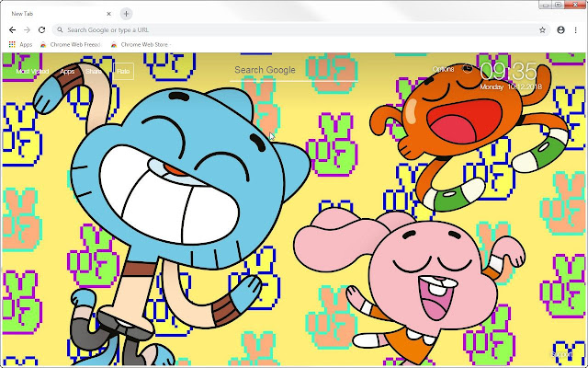Viewport: 588px width, 368px height.
Task: Click the 09:35 clock display
Action: (x=508, y=72)
